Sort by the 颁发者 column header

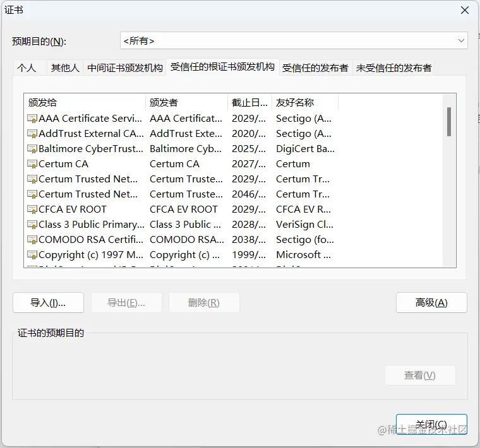[x=187, y=102]
